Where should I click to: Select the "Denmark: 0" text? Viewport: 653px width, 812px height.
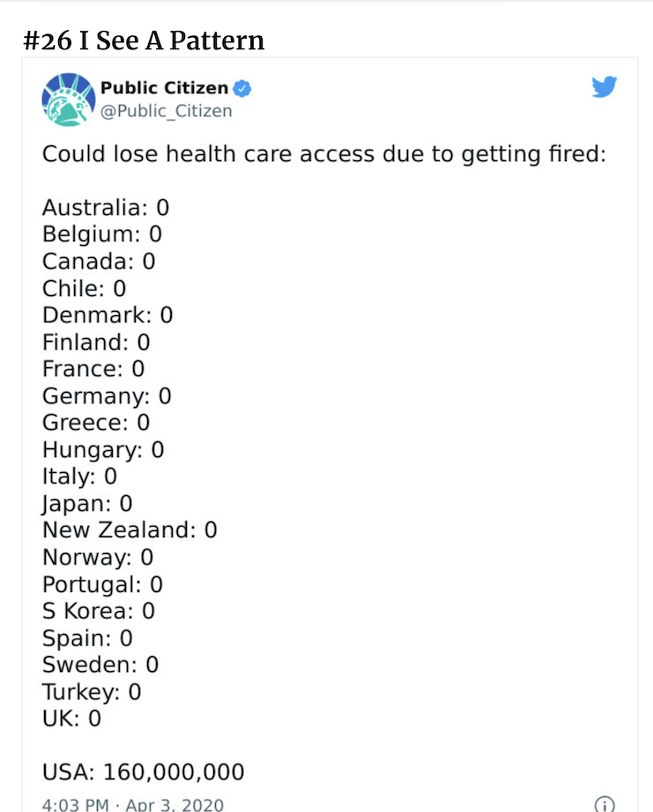tap(108, 315)
